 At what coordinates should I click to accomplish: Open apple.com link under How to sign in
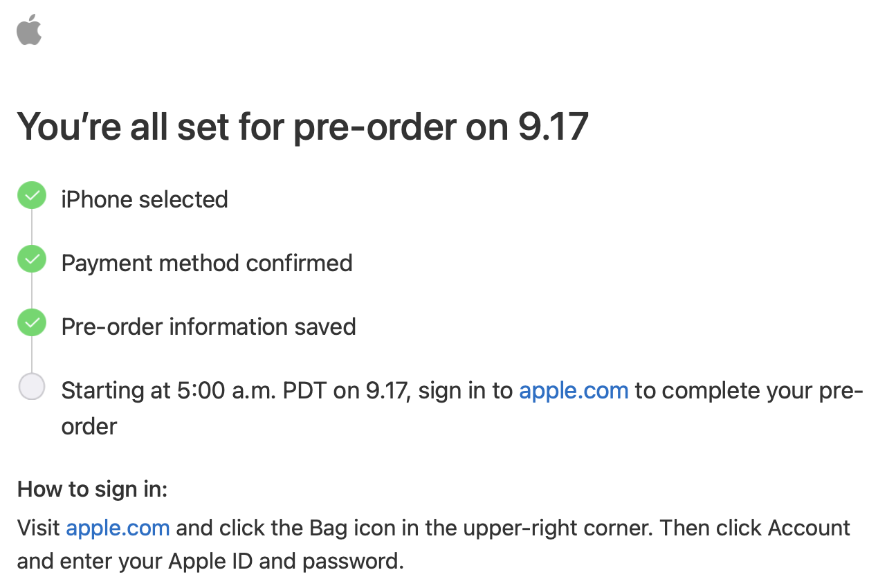pyautogui.click(x=118, y=529)
